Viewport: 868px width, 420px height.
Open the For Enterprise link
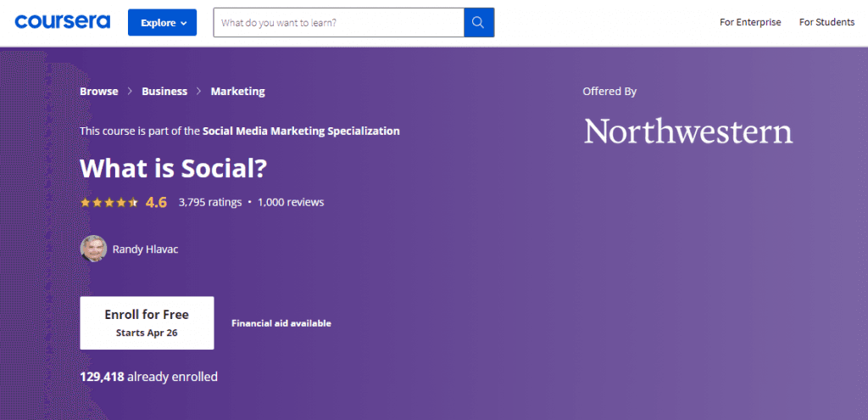click(x=750, y=22)
